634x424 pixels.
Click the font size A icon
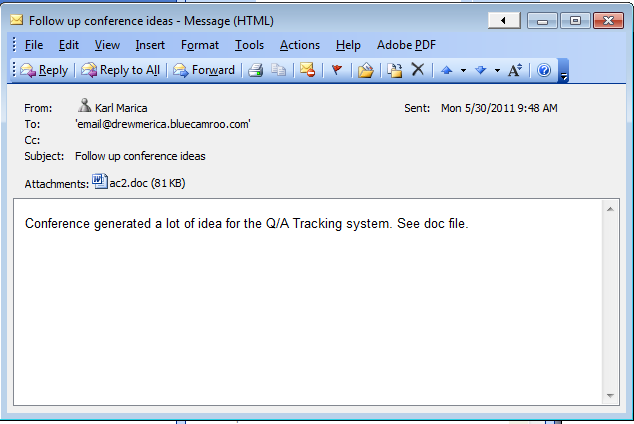[x=515, y=70]
